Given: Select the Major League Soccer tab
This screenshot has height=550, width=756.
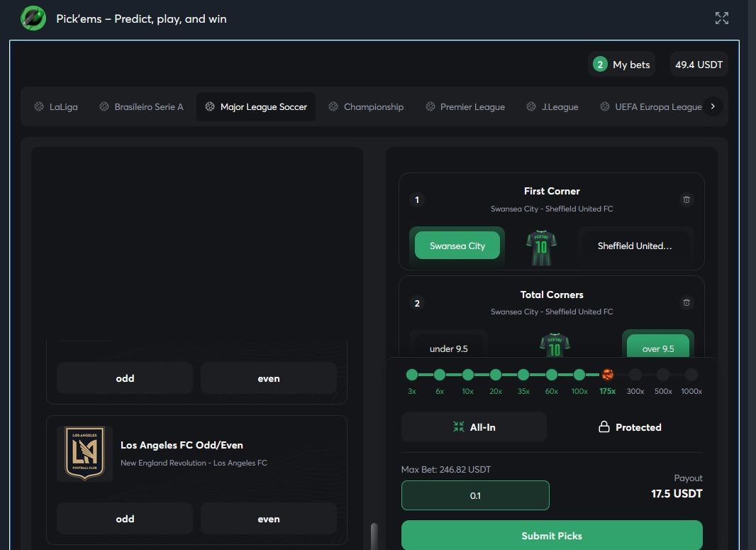Looking at the screenshot, I should pyautogui.click(x=256, y=106).
